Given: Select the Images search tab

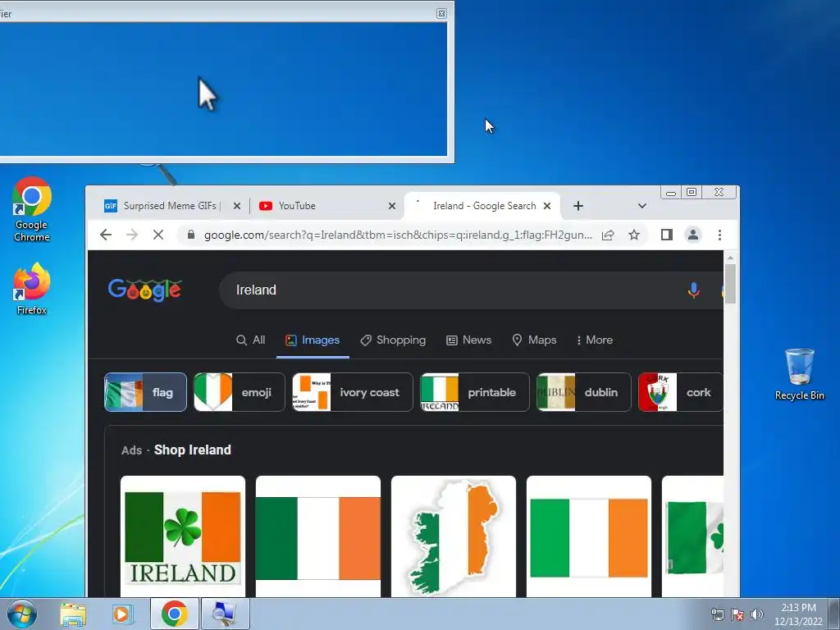Looking at the screenshot, I should (313, 340).
